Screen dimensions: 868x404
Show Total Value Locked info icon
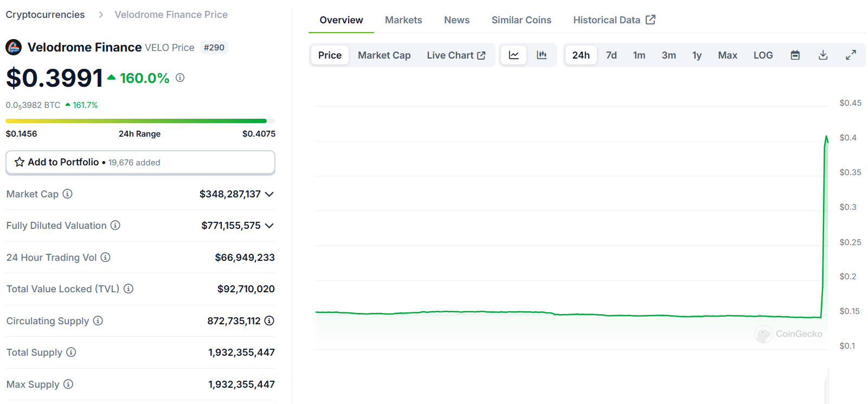128,288
